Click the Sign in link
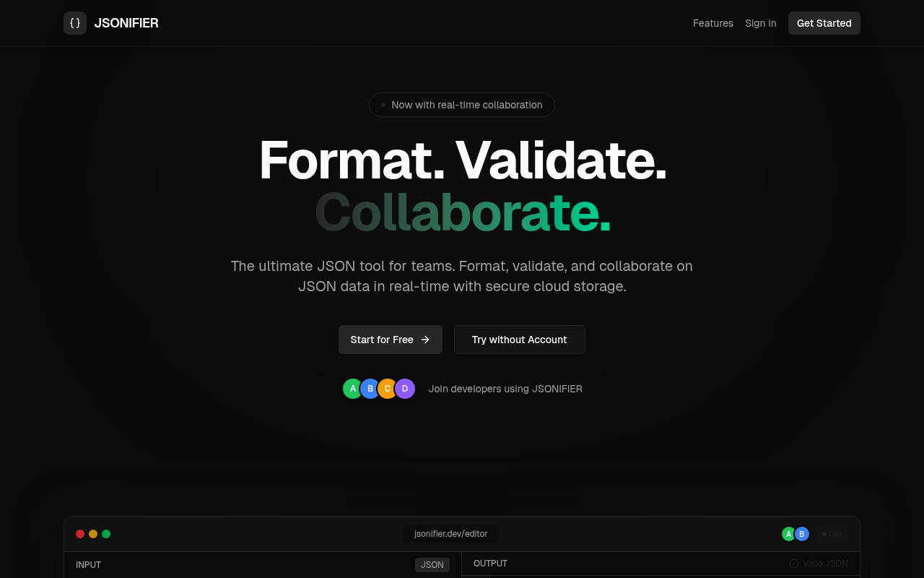This screenshot has height=578, width=924. tap(760, 23)
